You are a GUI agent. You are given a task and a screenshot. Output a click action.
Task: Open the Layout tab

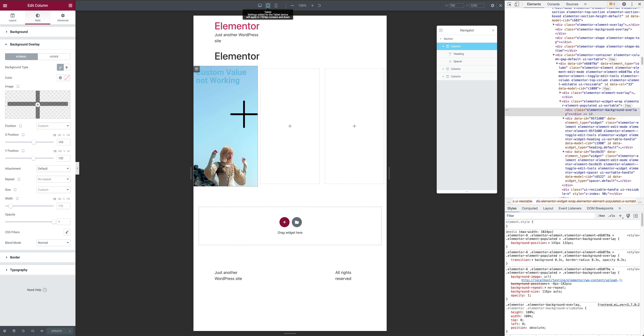[12, 17]
